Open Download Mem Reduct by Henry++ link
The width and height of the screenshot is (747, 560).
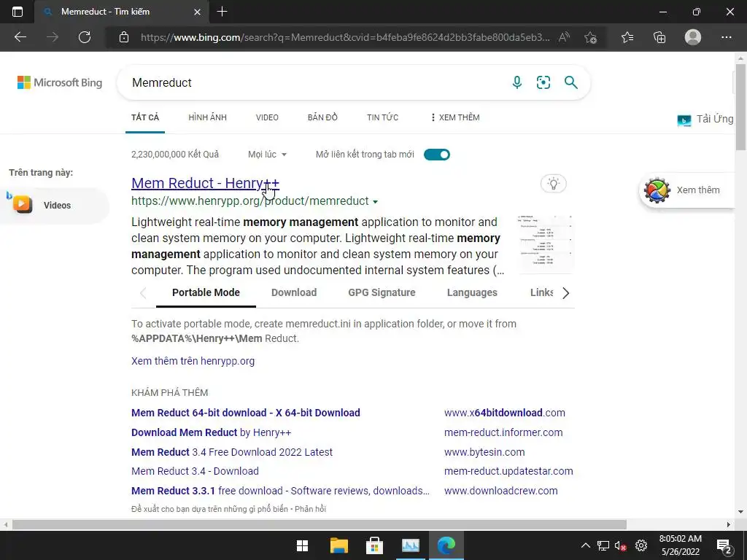pos(211,432)
